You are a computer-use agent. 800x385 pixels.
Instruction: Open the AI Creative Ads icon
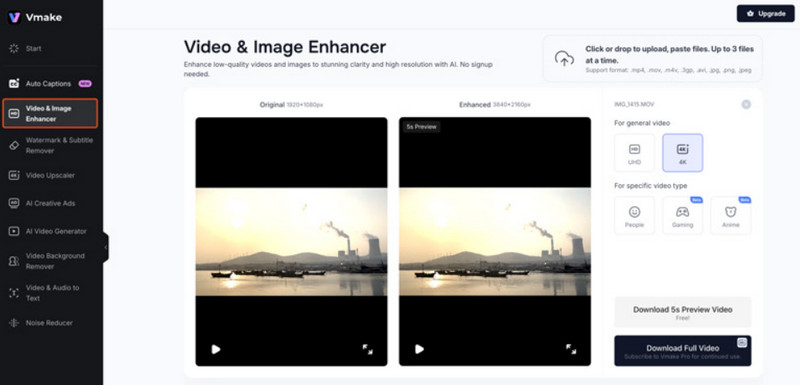click(x=14, y=203)
